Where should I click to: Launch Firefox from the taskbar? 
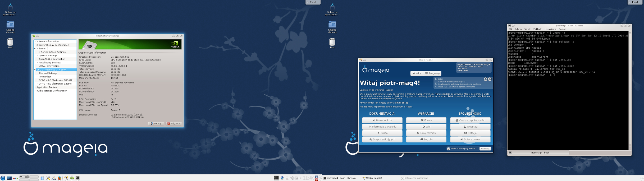pyautogui.click(x=60, y=178)
